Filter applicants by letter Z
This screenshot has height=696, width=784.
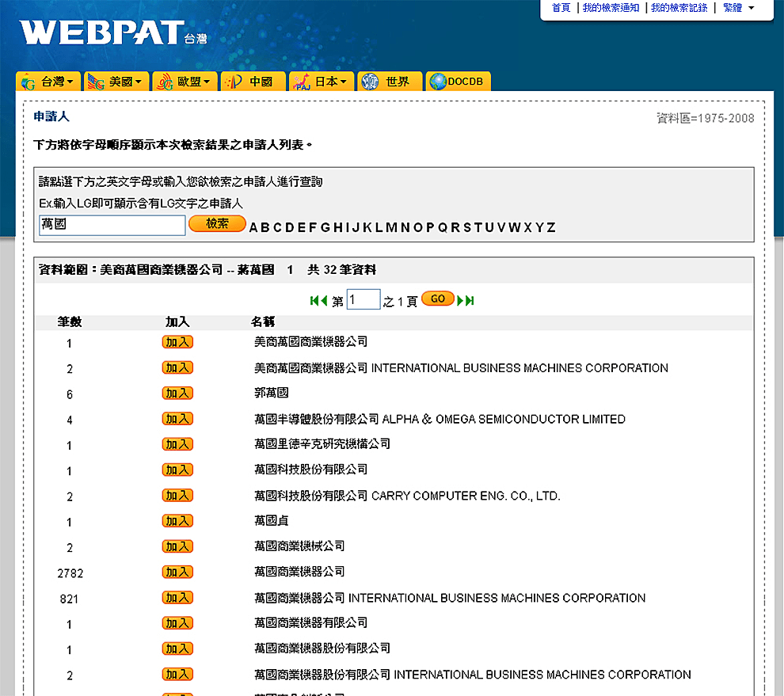(x=551, y=228)
